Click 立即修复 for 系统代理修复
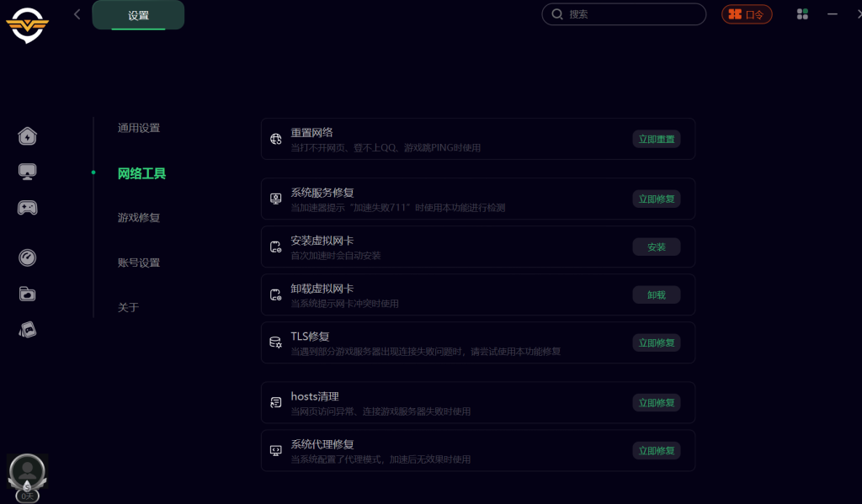This screenshot has height=504, width=862. (x=657, y=451)
